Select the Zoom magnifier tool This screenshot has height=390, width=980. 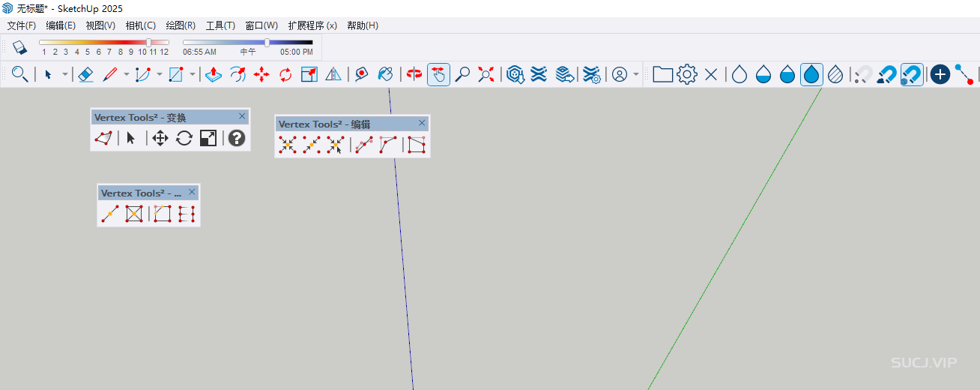[x=463, y=74]
